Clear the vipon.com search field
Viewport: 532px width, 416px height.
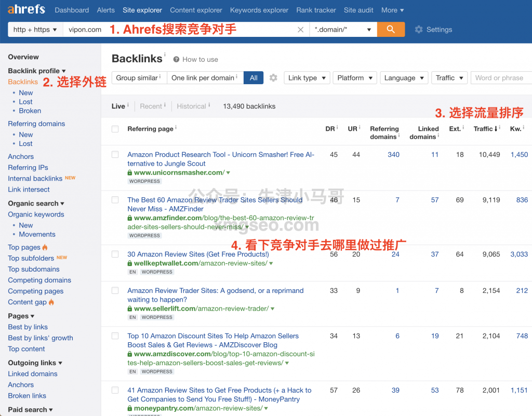coord(300,30)
